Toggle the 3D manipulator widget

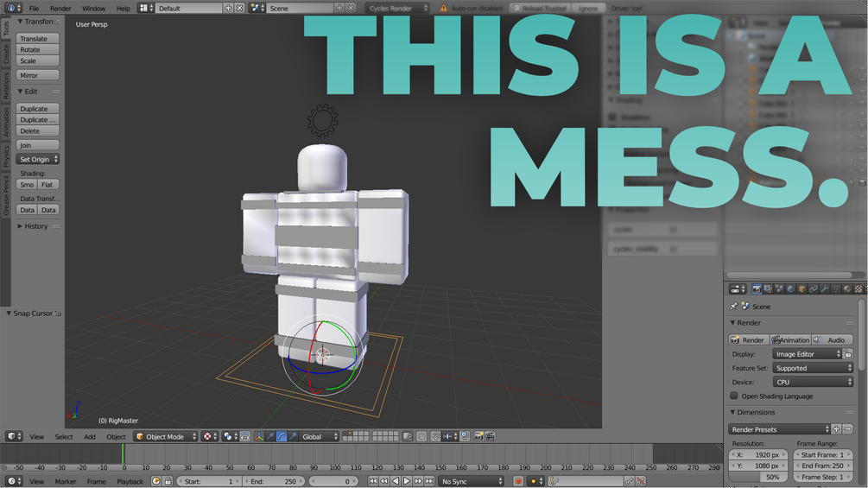click(x=259, y=436)
